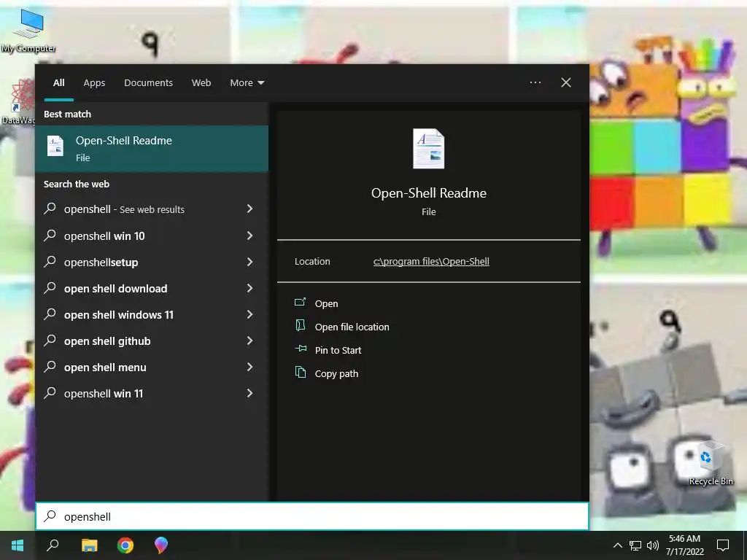
Task: Click the Open file location action
Action: 352,327
